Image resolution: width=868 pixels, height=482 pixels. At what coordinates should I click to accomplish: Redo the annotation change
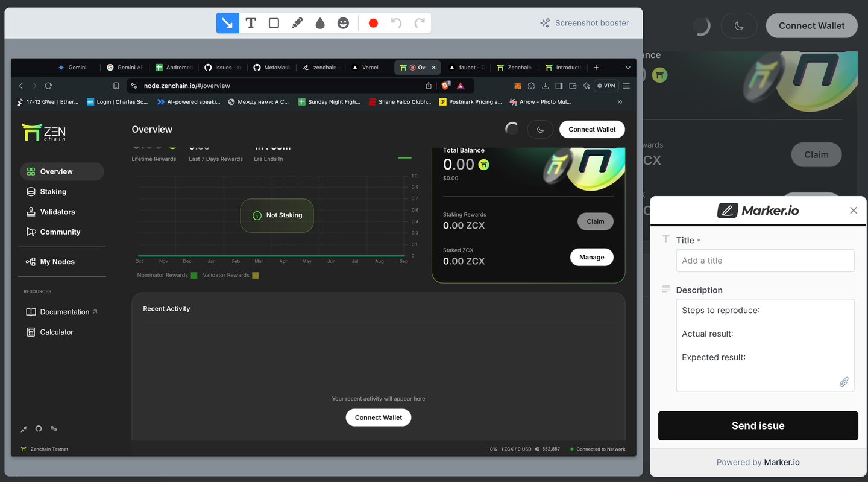point(420,23)
